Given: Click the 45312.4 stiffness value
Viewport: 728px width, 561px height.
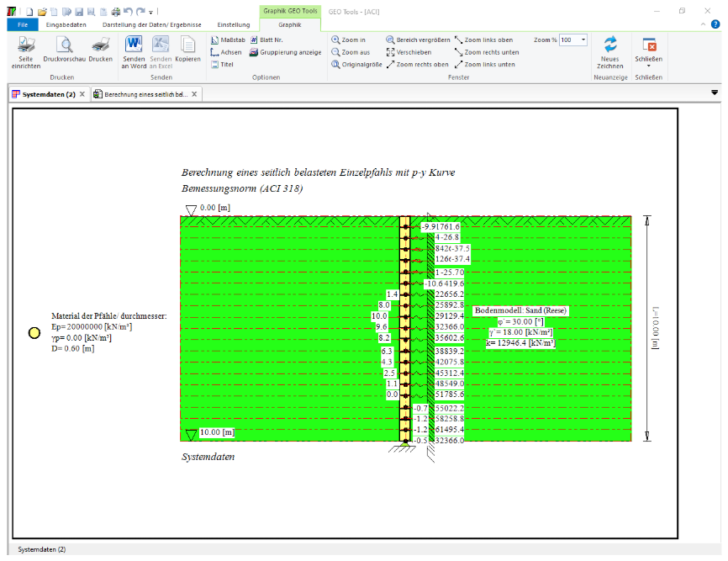Looking at the screenshot, I should click(450, 373).
